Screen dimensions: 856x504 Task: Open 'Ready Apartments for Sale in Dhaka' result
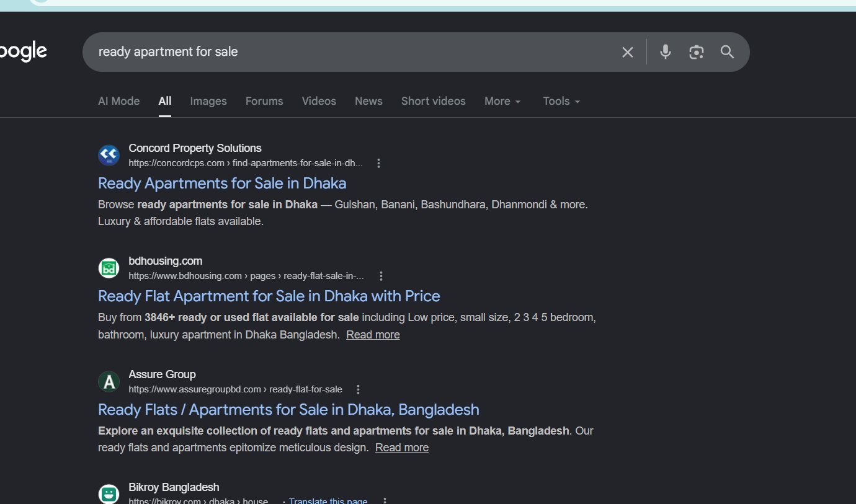coord(222,183)
